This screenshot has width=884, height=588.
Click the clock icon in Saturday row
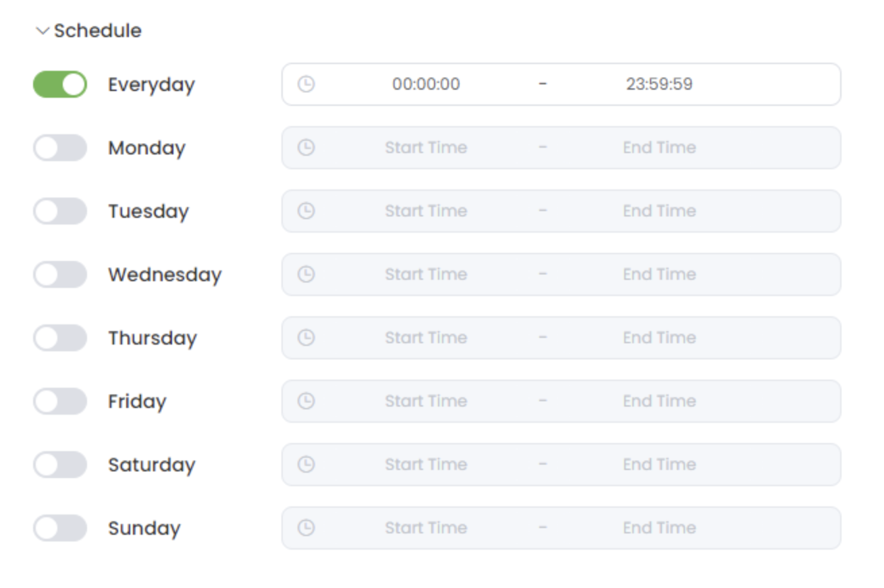pos(306,465)
